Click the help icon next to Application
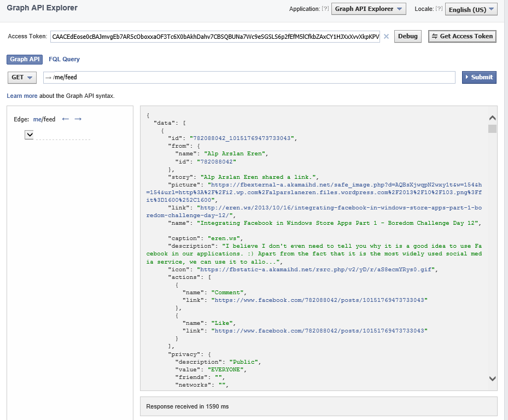 click(326, 9)
